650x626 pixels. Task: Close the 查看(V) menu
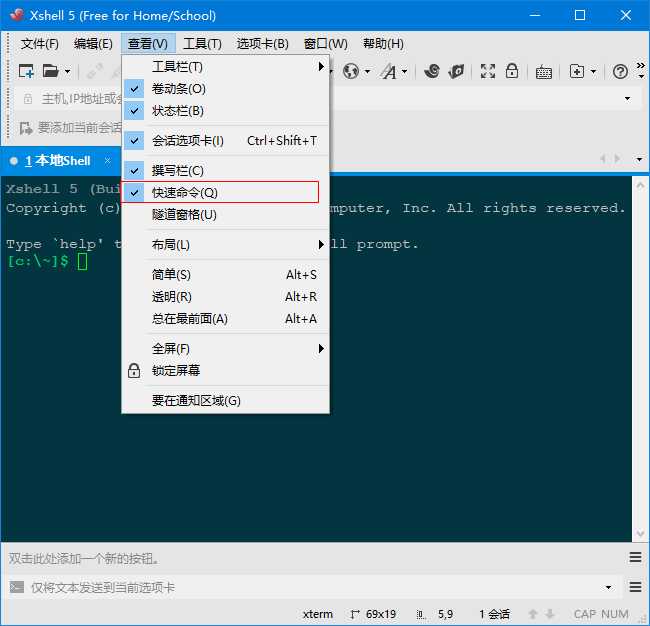(148, 44)
